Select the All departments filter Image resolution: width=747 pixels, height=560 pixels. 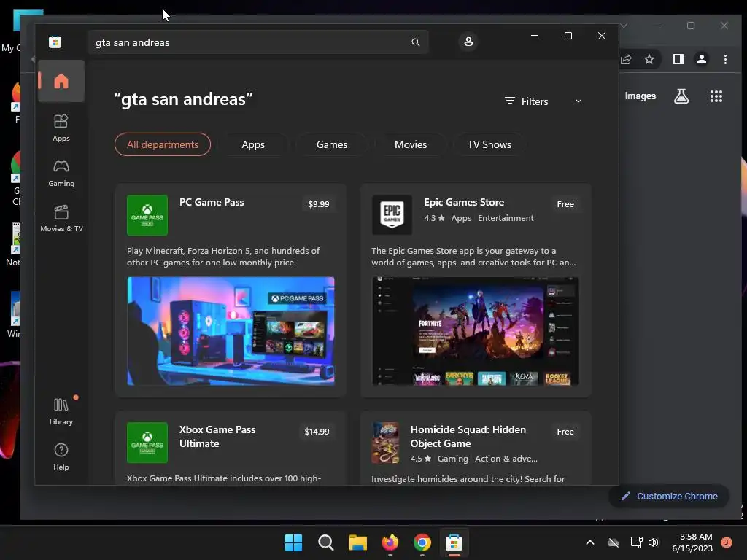point(163,144)
